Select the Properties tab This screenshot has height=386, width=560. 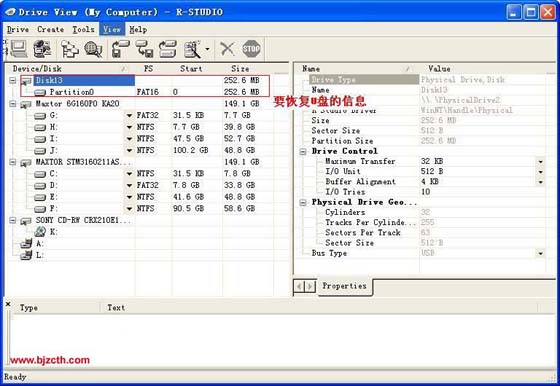(x=345, y=286)
